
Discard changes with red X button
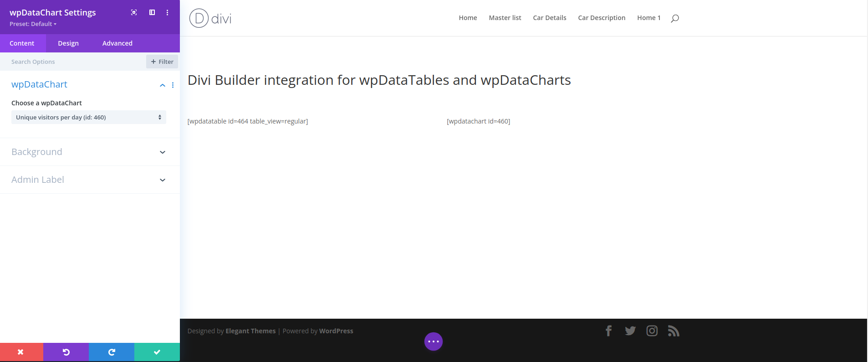tap(21, 352)
